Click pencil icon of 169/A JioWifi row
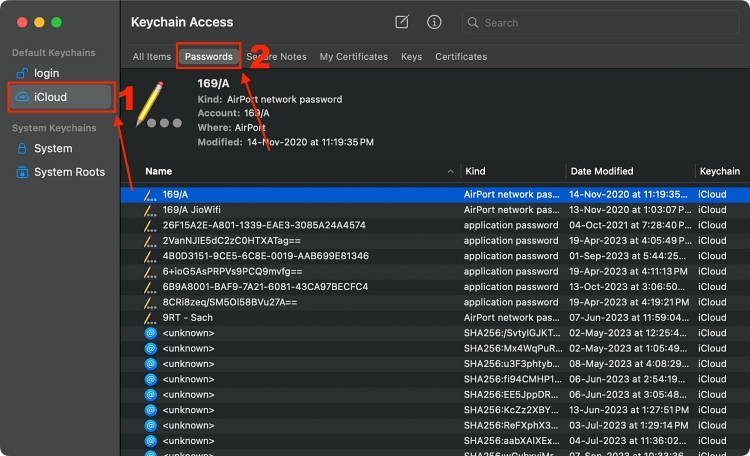The height and width of the screenshot is (456, 750). 150,210
